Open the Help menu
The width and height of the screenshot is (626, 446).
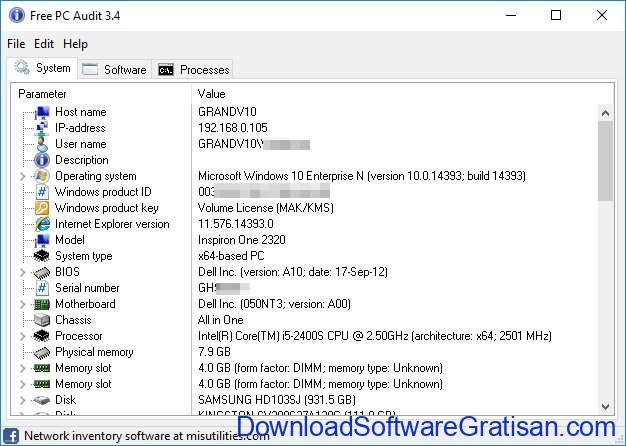(x=75, y=44)
